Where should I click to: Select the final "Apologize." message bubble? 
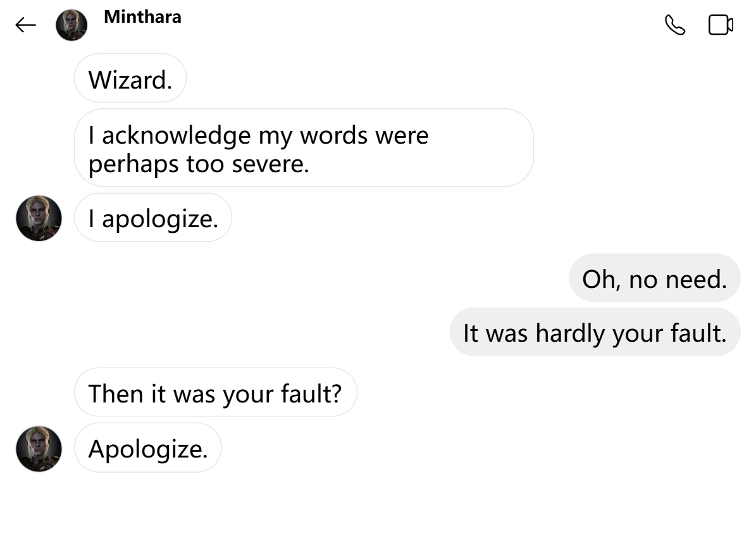pyautogui.click(x=148, y=449)
